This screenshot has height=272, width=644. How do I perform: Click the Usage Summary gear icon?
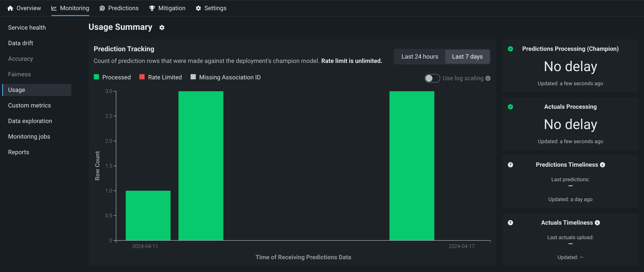162,27
